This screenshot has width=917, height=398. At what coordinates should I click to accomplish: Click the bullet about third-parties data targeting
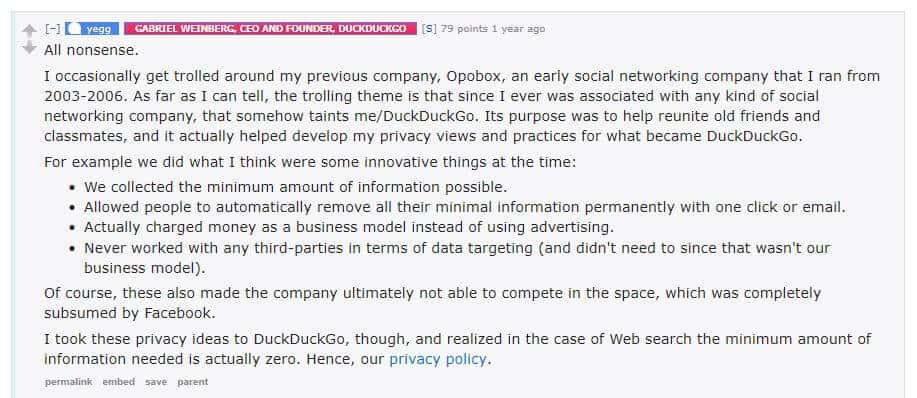point(457,258)
